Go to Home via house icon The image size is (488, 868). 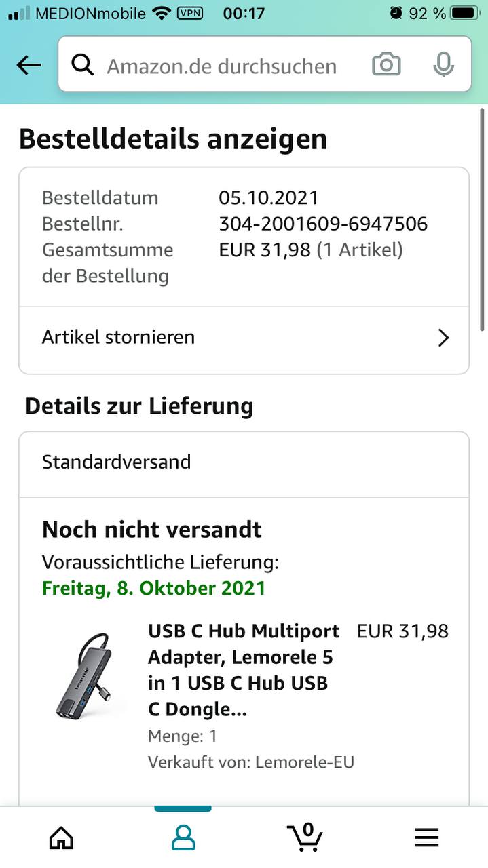tap(61, 837)
